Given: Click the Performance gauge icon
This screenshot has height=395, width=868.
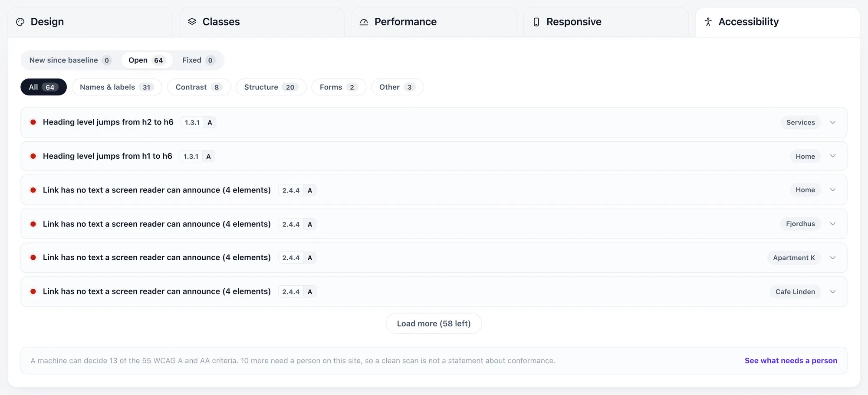Looking at the screenshot, I should tap(364, 22).
